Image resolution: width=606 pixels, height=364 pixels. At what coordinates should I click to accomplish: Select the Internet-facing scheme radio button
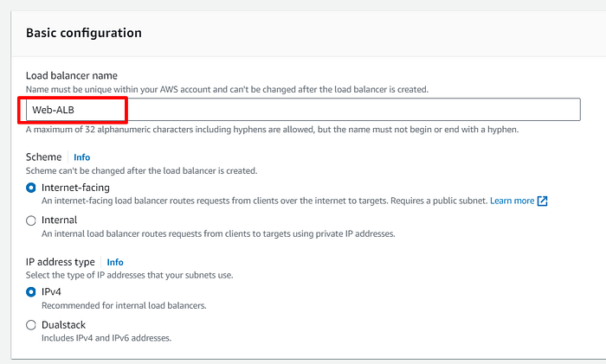pyautogui.click(x=31, y=188)
